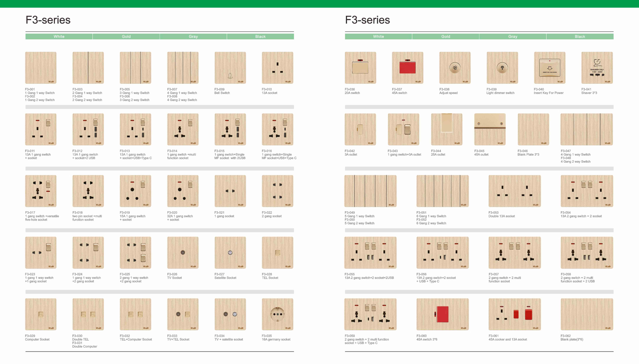Screen dimensions: 639x364
Task: Select the F3-049 5 Gang switch image
Action: tap(371, 191)
